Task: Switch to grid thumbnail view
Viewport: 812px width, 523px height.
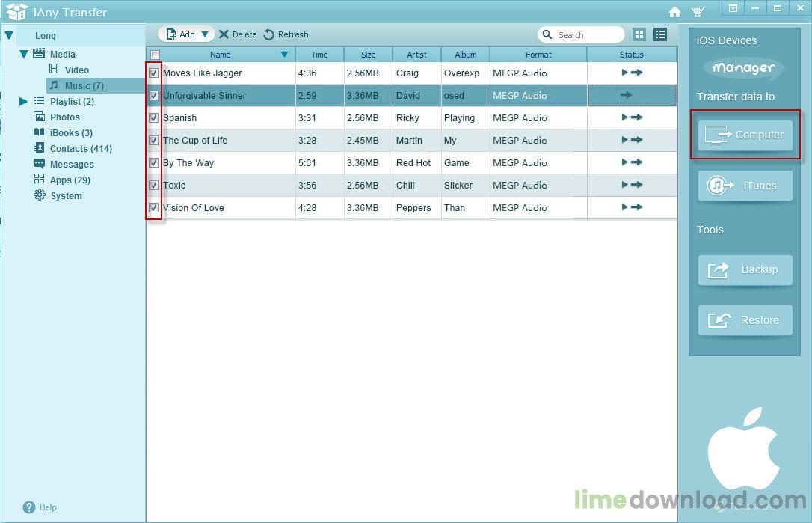Action: [x=639, y=34]
